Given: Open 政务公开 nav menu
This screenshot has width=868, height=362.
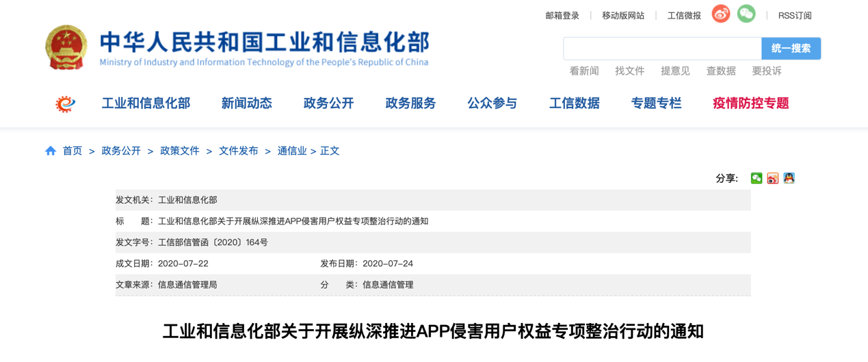Looking at the screenshot, I should tap(329, 103).
